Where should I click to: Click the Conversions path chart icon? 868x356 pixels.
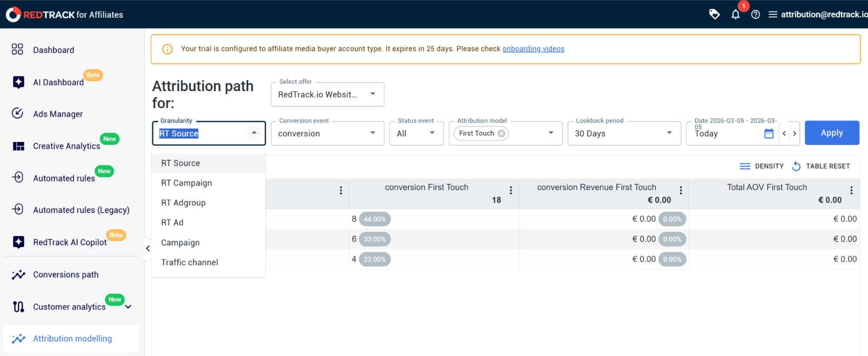18,274
